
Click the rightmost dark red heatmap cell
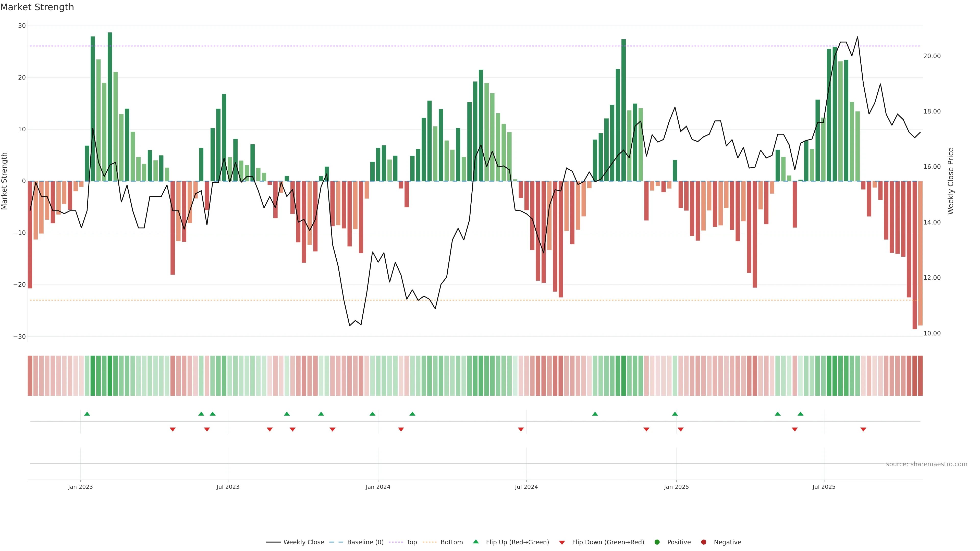tap(920, 376)
